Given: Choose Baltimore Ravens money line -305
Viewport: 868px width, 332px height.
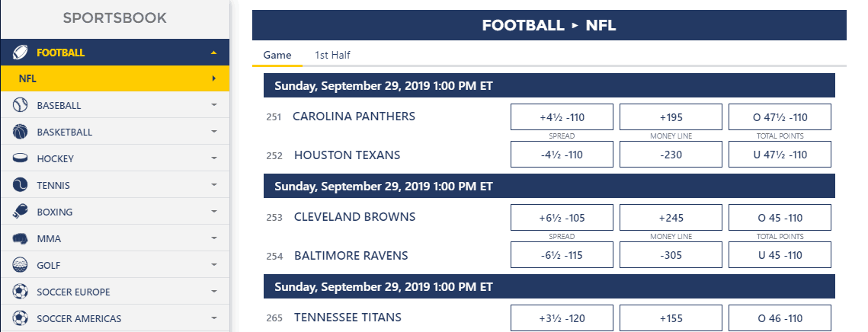Looking at the screenshot, I should (x=671, y=255).
